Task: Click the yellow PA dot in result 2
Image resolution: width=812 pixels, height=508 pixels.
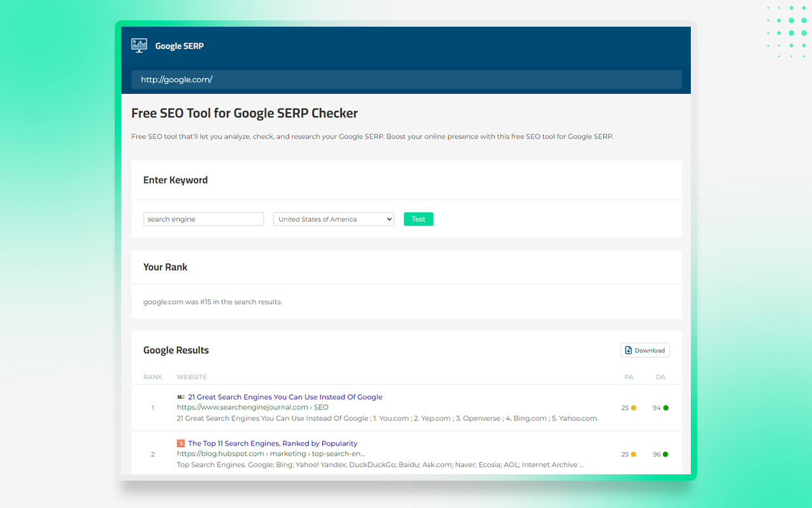Action: click(633, 454)
